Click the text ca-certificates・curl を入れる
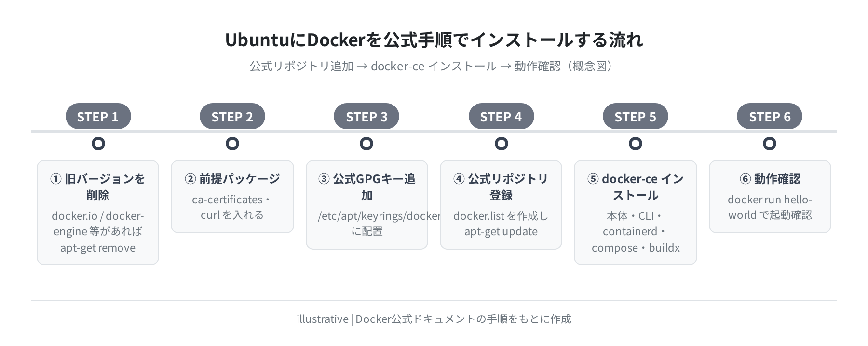868x346 pixels. pyautogui.click(x=232, y=207)
